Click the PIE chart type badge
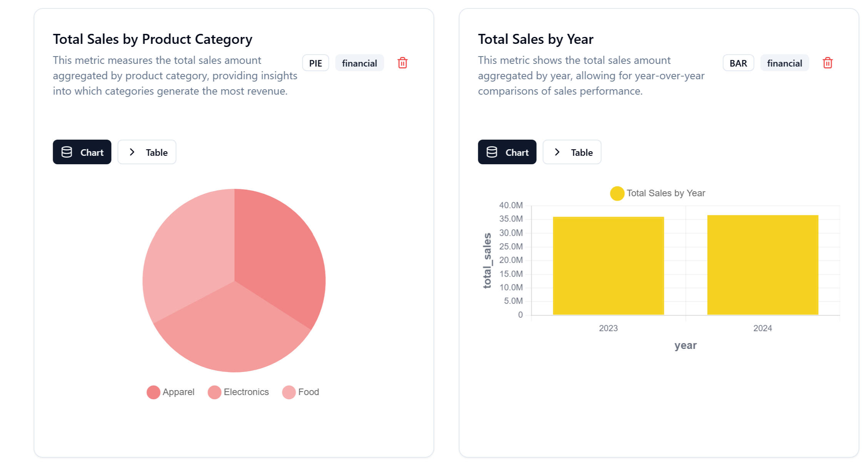The image size is (868, 467). point(315,63)
